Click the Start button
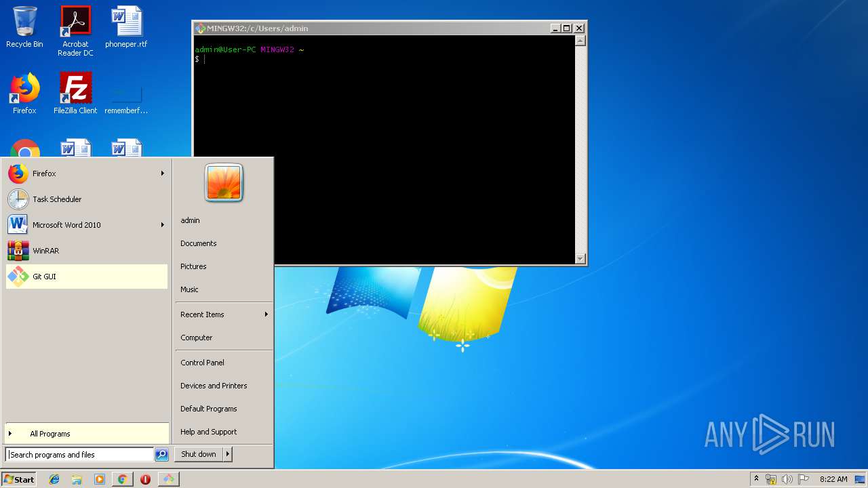868x488 pixels. click(x=19, y=479)
